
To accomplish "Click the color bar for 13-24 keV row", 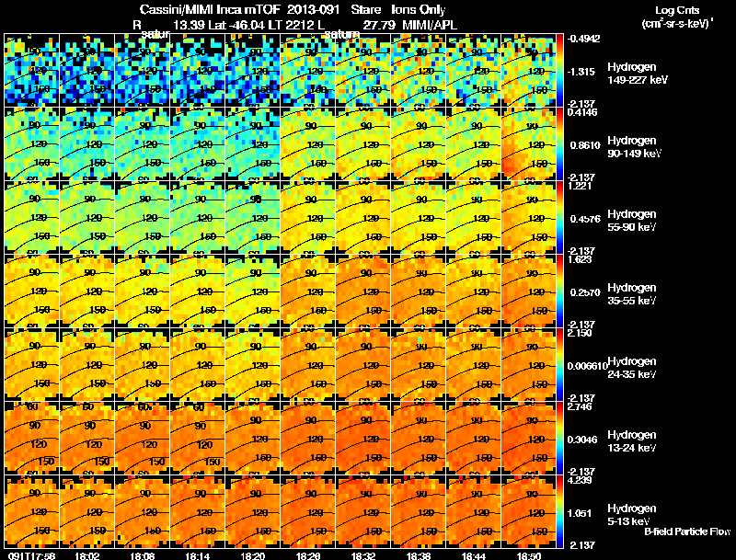I will 560,438.
